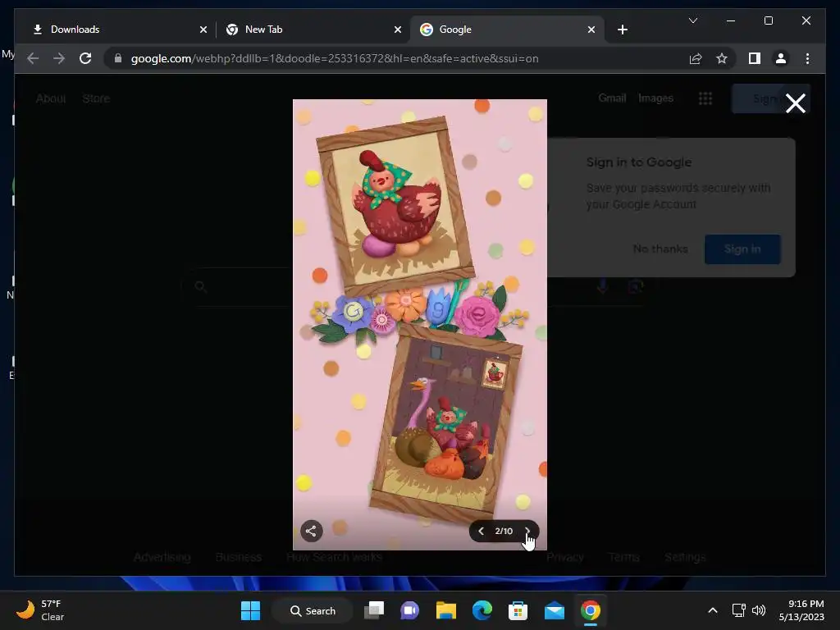Click the 2/10 slide counter
840x630 pixels.
tap(504, 531)
